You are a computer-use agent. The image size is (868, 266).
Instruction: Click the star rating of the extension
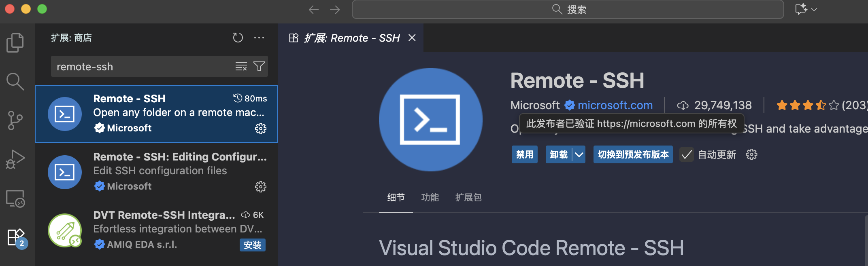pos(807,105)
